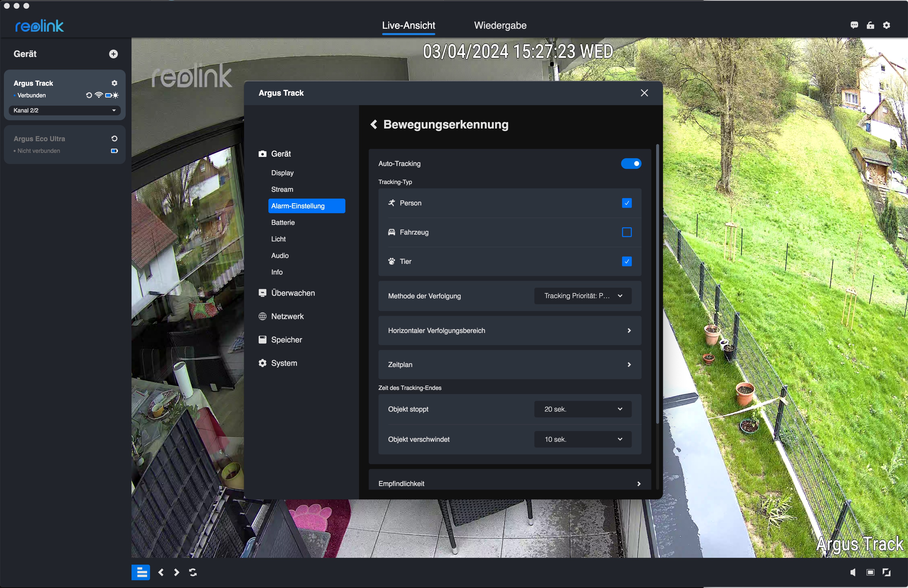Select Batterie in the settings menu
The image size is (908, 588).
(x=283, y=222)
